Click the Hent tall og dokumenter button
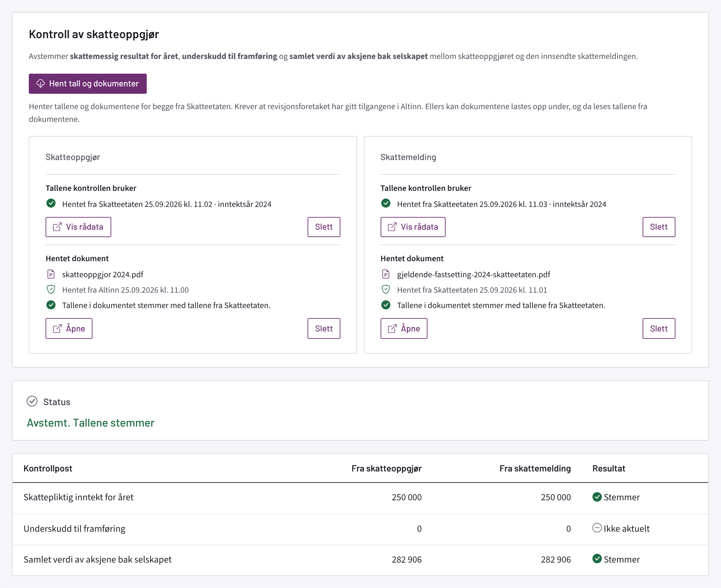This screenshot has width=721, height=588. point(87,84)
